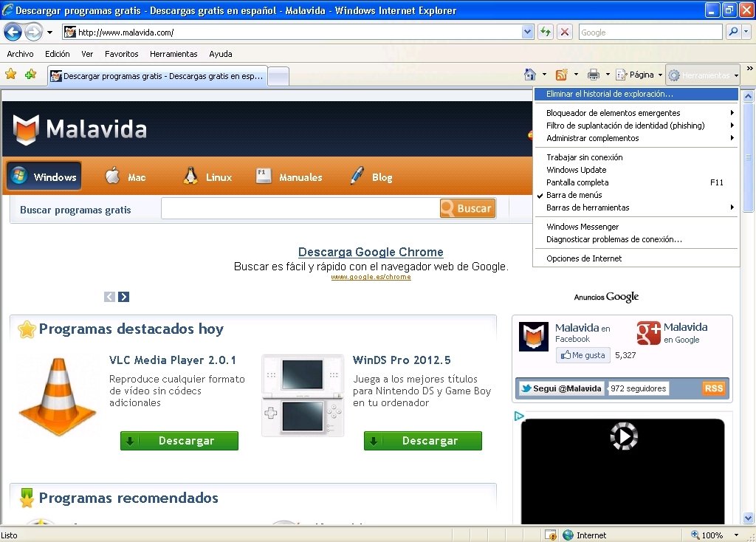The width and height of the screenshot is (756, 542).
Task: Open the Favoritos menu
Action: (x=122, y=54)
